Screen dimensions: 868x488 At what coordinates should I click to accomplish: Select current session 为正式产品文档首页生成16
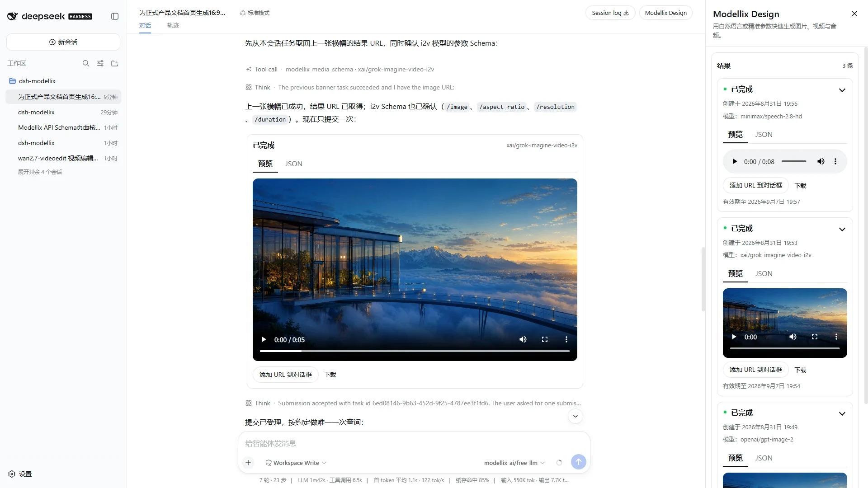63,97
